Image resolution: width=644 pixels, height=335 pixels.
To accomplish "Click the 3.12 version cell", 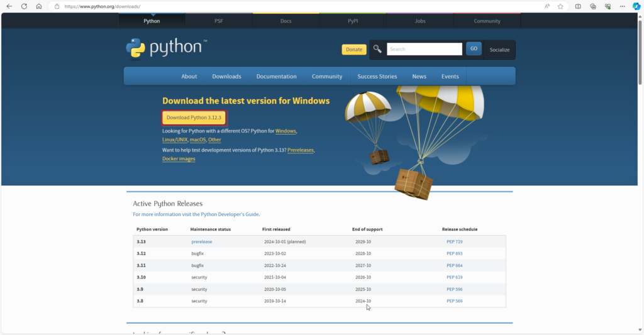I will point(142,254).
